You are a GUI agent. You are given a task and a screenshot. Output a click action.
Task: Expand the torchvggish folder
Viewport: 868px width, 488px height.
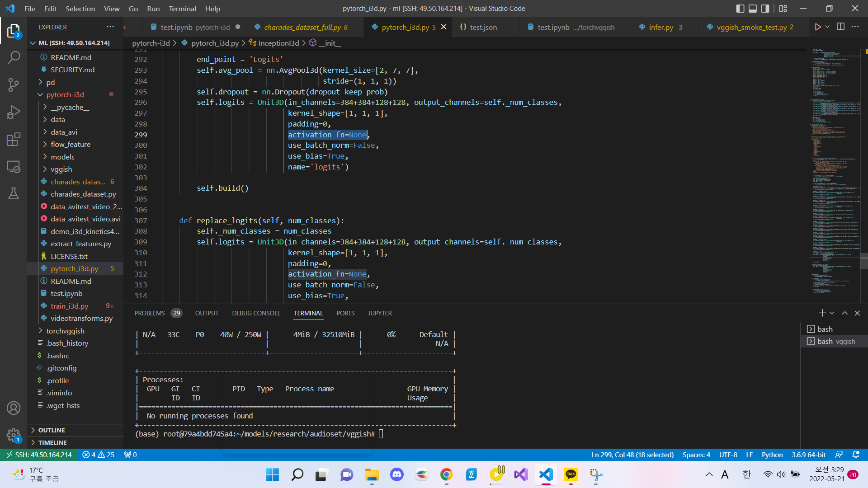click(65, 331)
